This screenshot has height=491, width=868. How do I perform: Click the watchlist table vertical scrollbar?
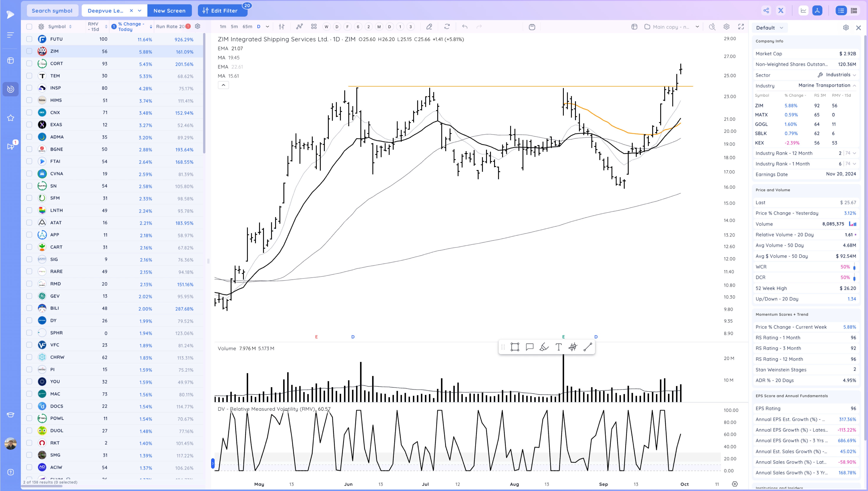coord(204,93)
